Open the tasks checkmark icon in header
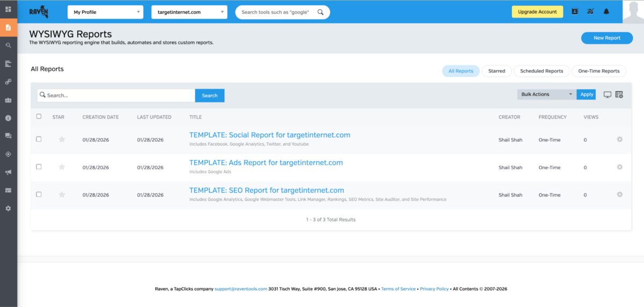644x307 pixels. pyautogui.click(x=590, y=11)
